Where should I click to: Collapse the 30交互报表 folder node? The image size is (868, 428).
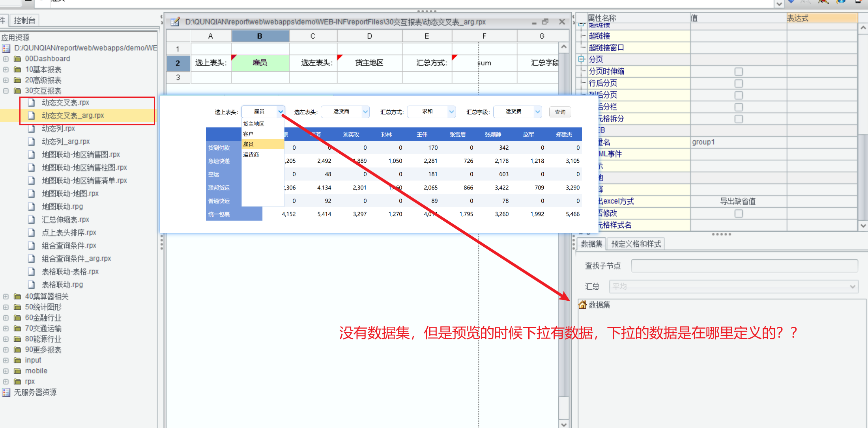6,91
